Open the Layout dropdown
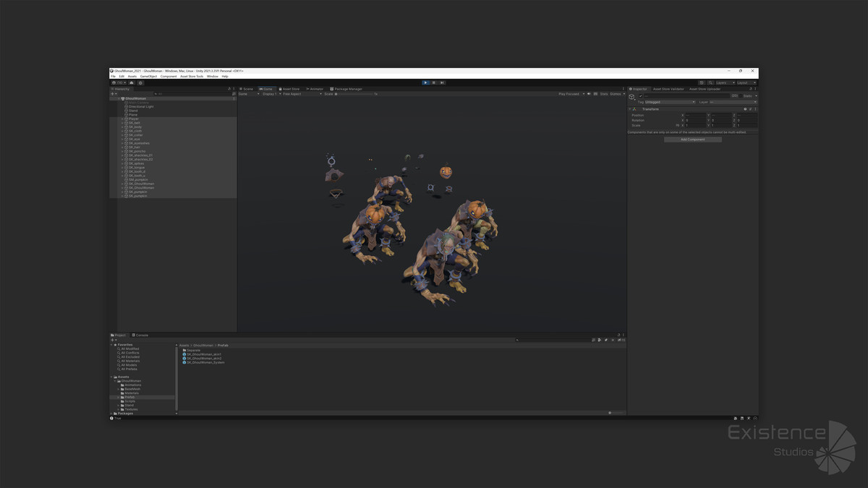 746,82
